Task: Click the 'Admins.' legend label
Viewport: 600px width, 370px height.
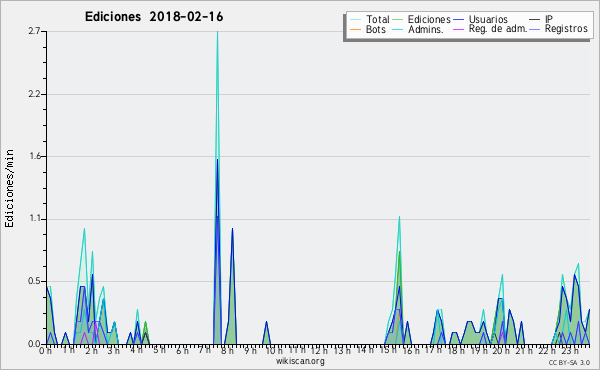Action: coord(426,29)
